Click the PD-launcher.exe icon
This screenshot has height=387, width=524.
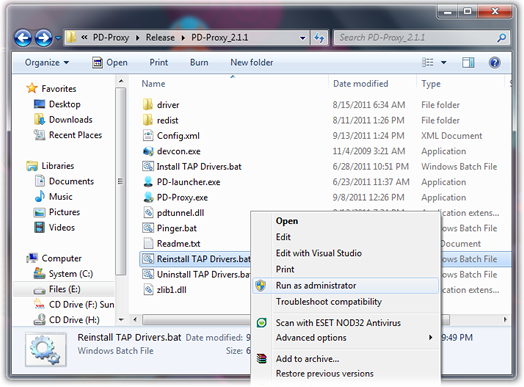coord(148,181)
